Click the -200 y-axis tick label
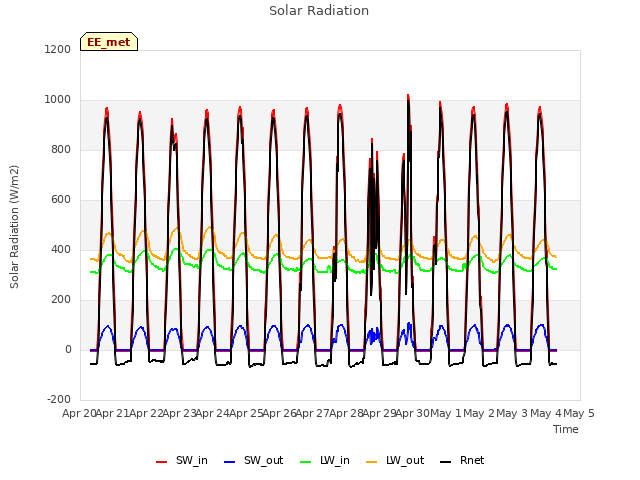 59,400
